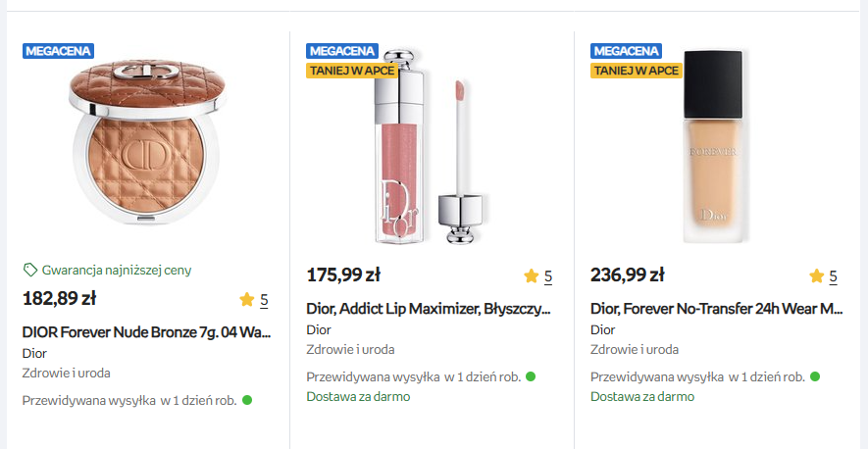
Task: Open DIOR Forever Nude Bronze 7g title
Action: (x=146, y=332)
